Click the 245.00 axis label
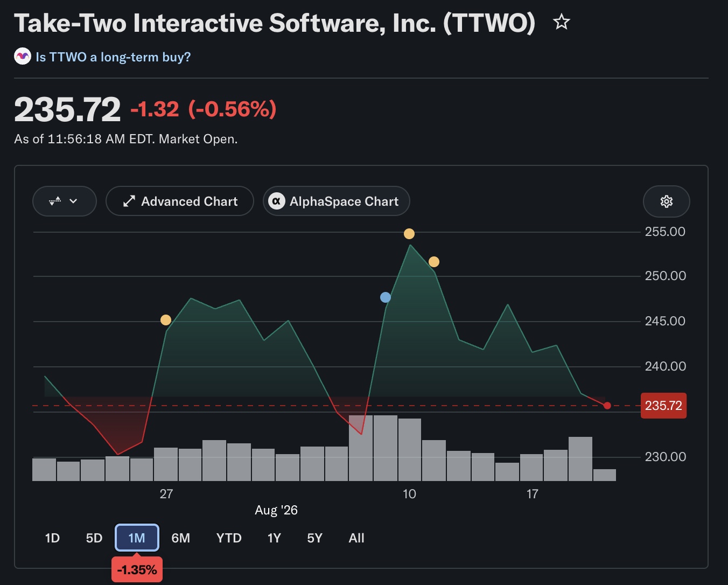Image resolution: width=728 pixels, height=585 pixels. point(666,321)
